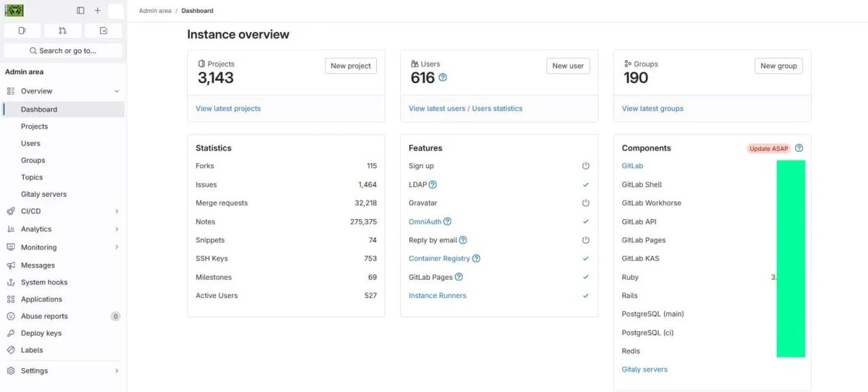Viewport: 868px width, 392px height.
Task: Click the Update ASAP badge
Action: [768, 149]
